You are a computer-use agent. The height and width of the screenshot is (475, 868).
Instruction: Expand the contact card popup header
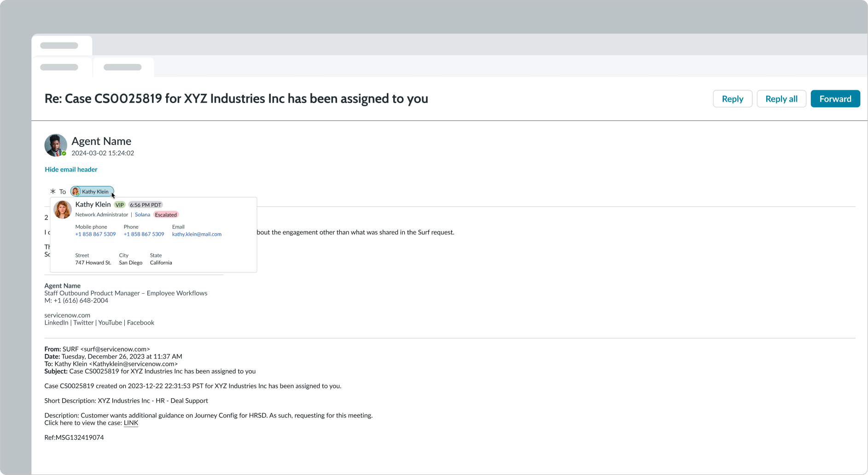(93, 204)
